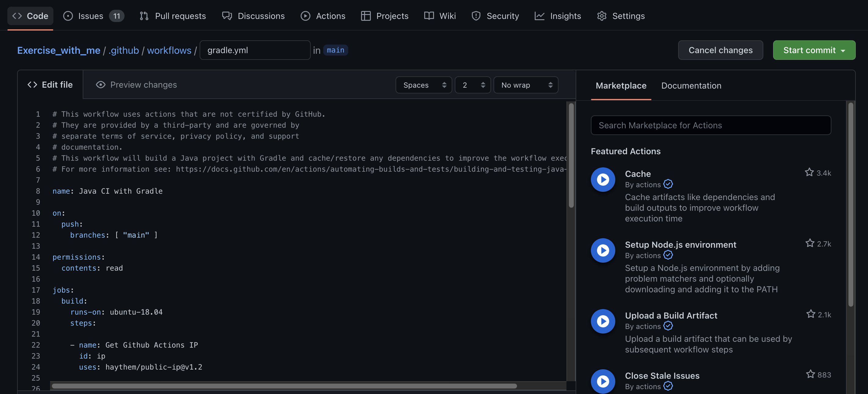Open the Spaces indent mode dropdown

(x=424, y=85)
